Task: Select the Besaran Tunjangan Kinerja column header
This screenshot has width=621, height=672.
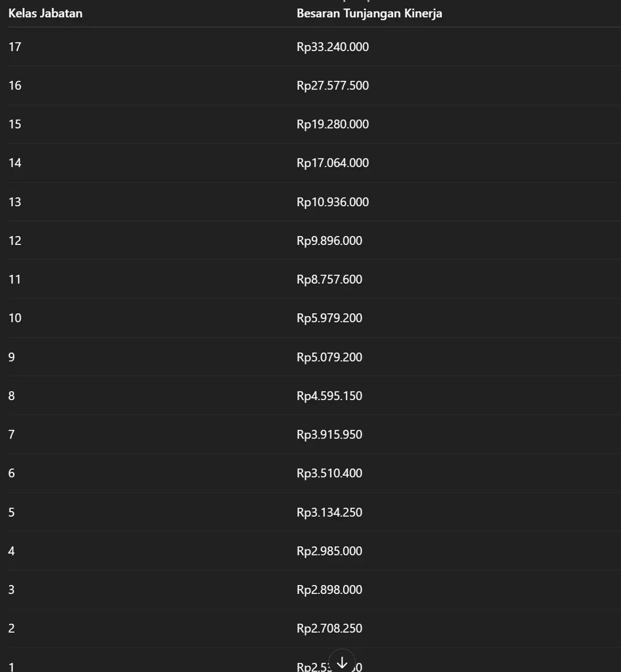Action: 369,13
